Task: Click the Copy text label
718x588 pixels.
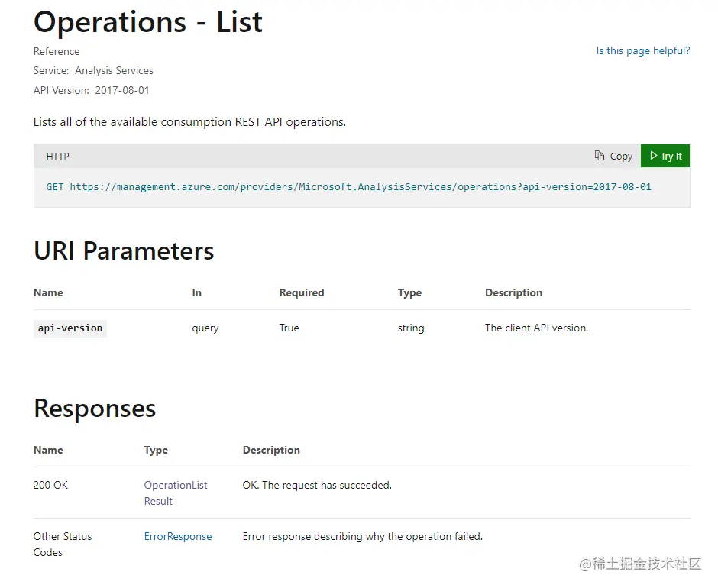Action: (621, 156)
